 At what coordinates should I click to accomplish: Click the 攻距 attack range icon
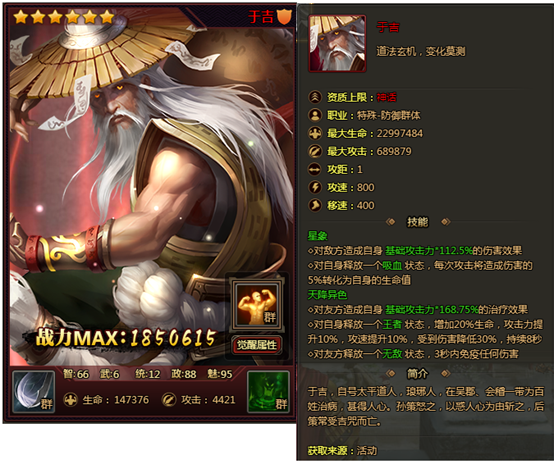click(315, 169)
